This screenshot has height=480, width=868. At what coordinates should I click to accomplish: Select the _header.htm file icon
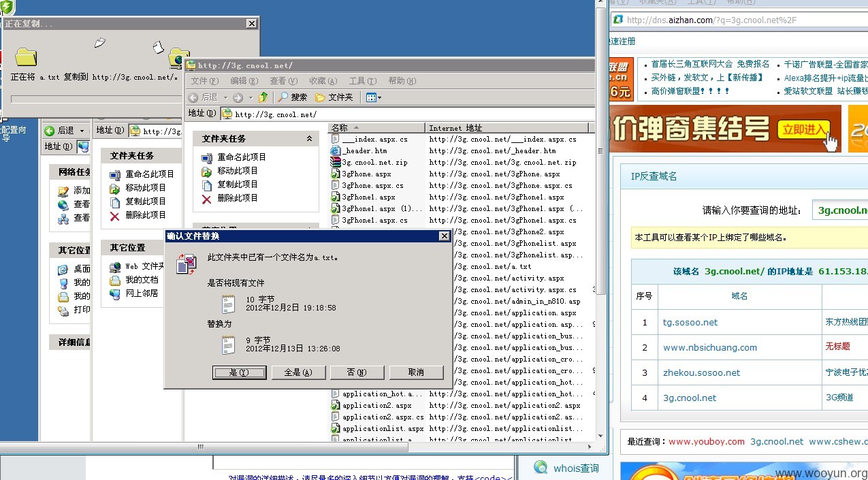point(336,150)
